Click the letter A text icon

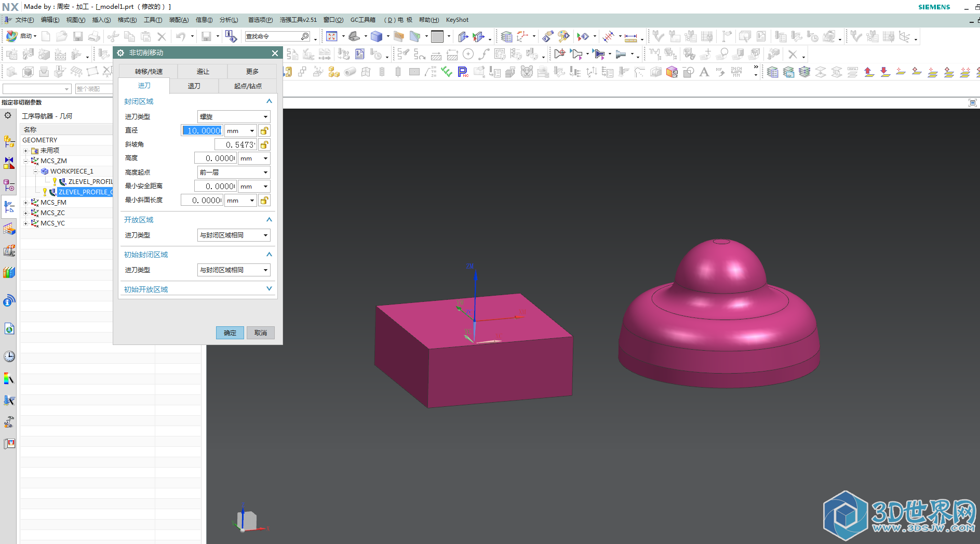pos(704,72)
